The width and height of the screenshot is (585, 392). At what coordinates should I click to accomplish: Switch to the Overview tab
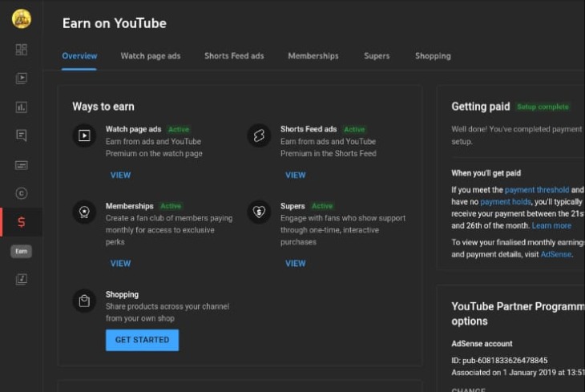(79, 56)
